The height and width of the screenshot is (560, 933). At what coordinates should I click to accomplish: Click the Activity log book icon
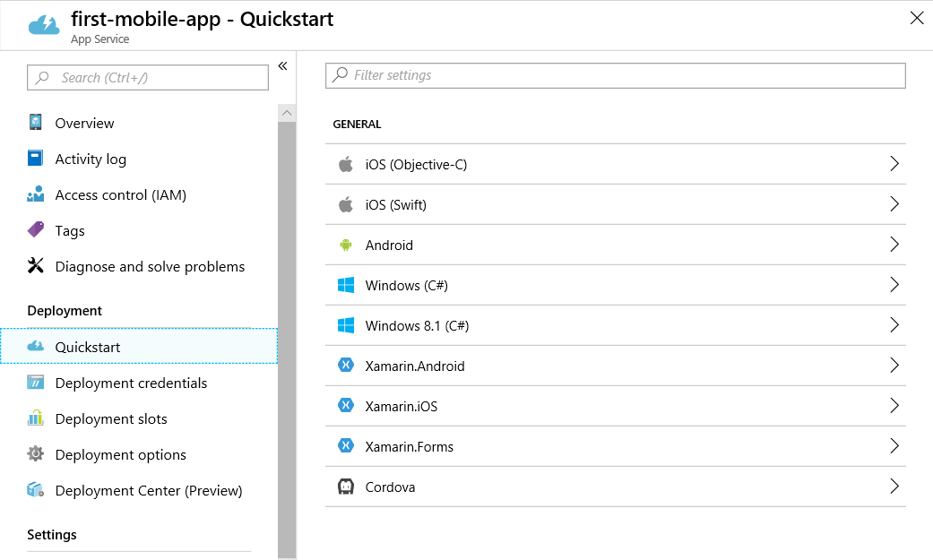(35, 158)
